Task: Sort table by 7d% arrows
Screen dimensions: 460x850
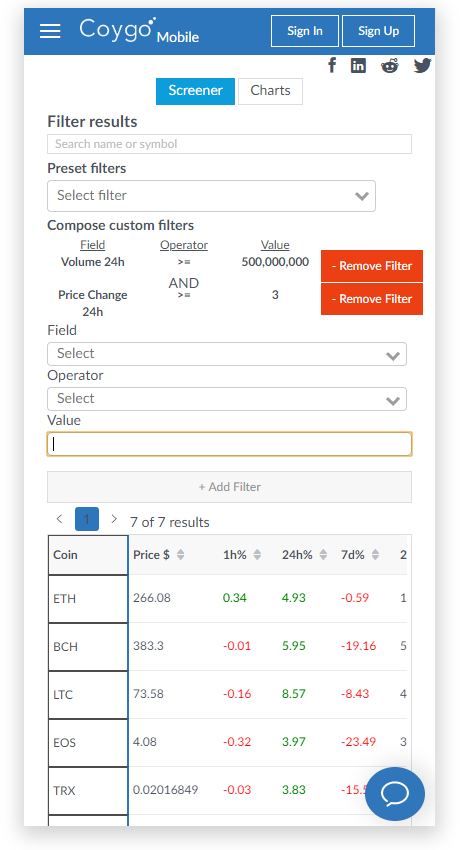Action: (x=375, y=555)
